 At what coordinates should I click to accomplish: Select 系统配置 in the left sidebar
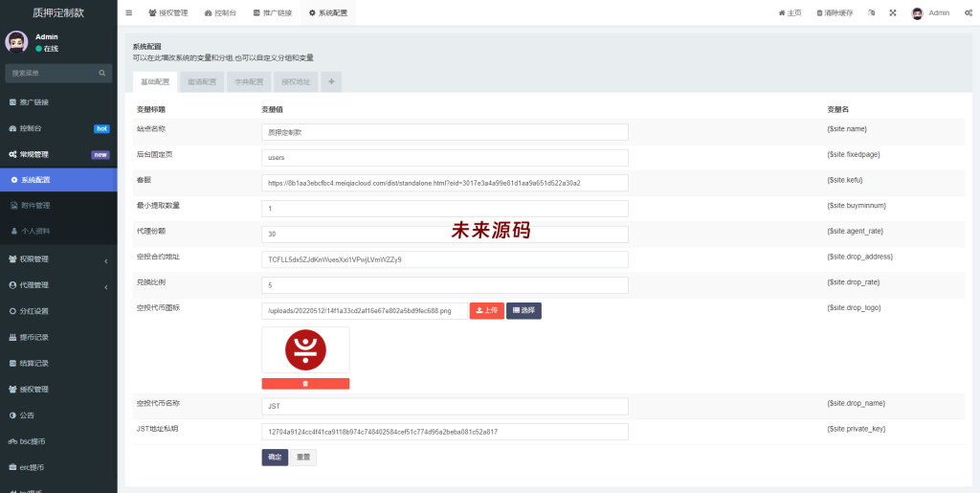pyautogui.click(x=58, y=180)
